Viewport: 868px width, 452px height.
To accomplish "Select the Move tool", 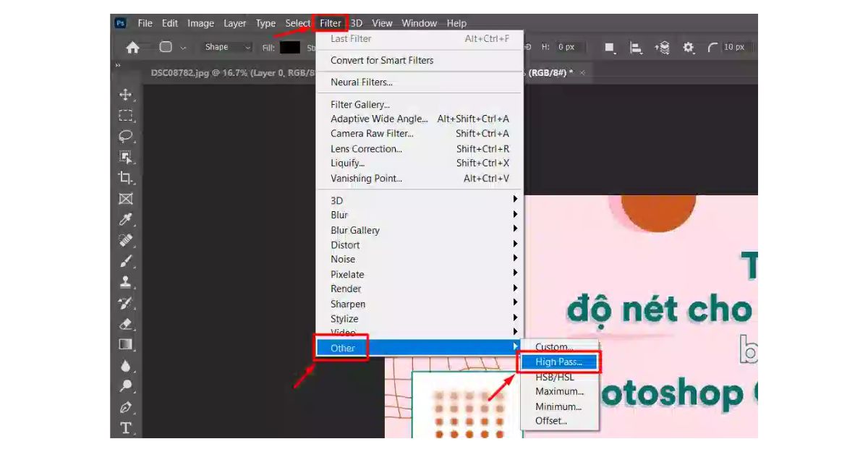I will pos(126,95).
